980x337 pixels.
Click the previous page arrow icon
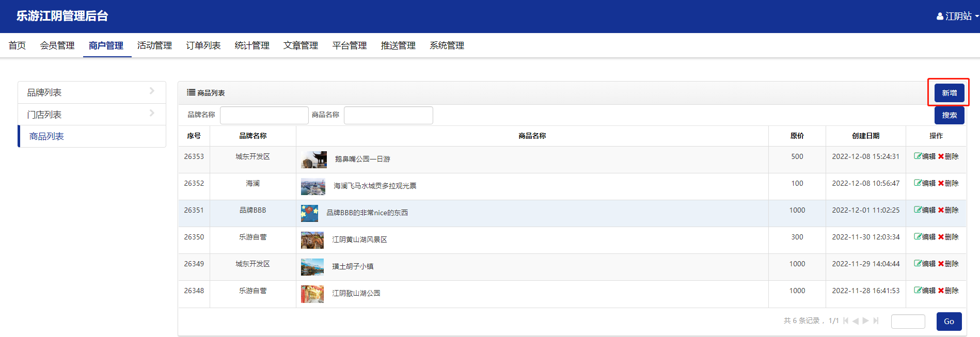tap(856, 321)
